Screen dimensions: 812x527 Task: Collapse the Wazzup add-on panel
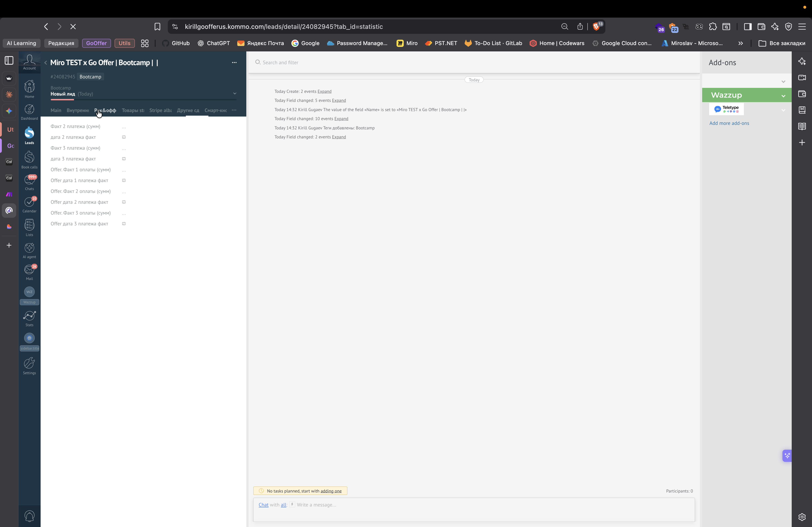click(783, 95)
